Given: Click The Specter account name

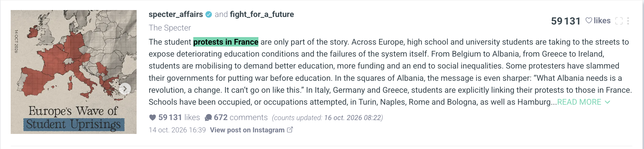Looking at the screenshot, I should (170, 28).
